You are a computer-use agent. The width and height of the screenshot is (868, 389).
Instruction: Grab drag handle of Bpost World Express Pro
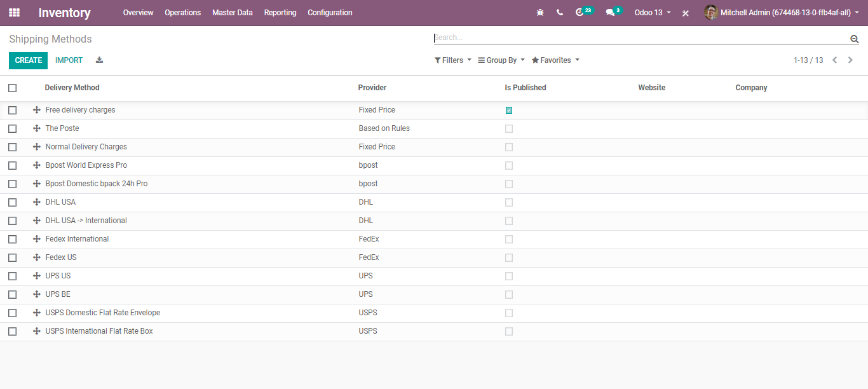pyautogui.click(x=37, y=165)
